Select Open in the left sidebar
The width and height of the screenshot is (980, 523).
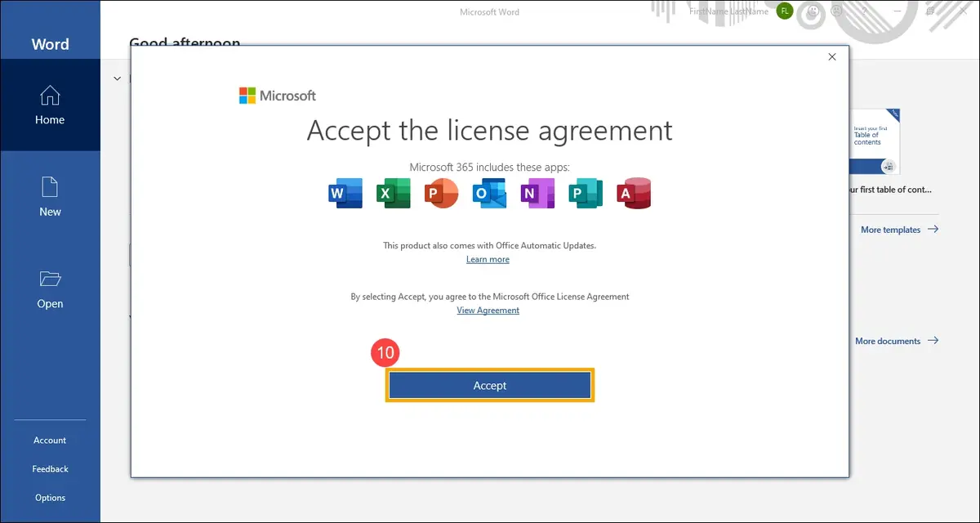coord(50,289)
